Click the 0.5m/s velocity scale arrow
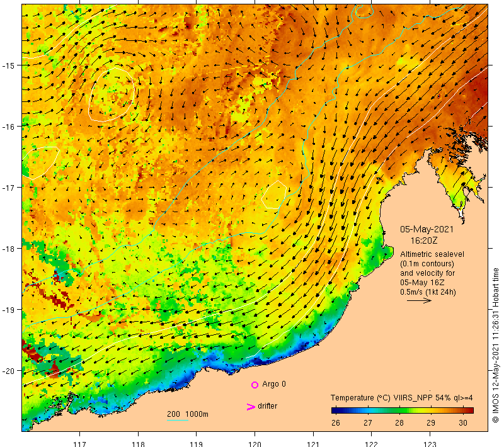Image resolution: width=504 pixels, height=447 pixels. coord(419,300)
